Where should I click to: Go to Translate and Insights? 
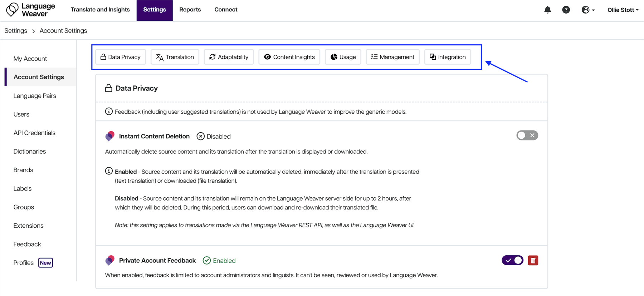[100, 10]
